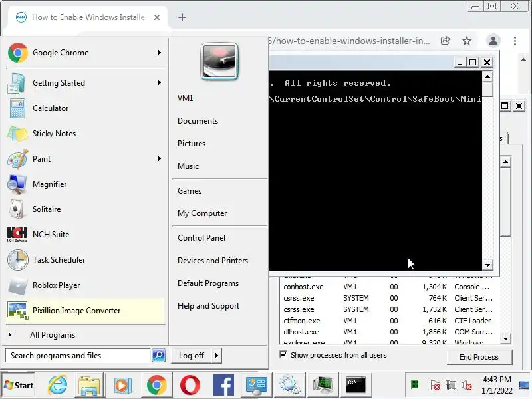Click the Log off button

(x=192, y=356)
